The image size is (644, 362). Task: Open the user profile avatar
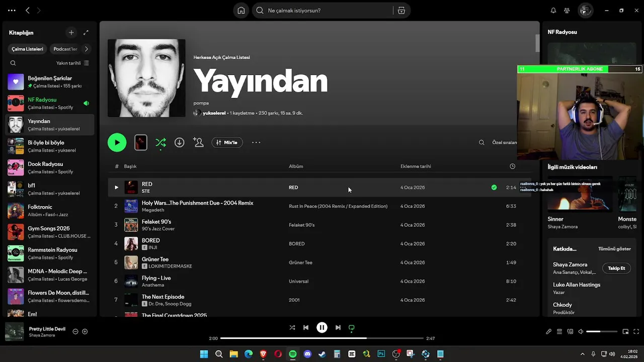point(585,11)
